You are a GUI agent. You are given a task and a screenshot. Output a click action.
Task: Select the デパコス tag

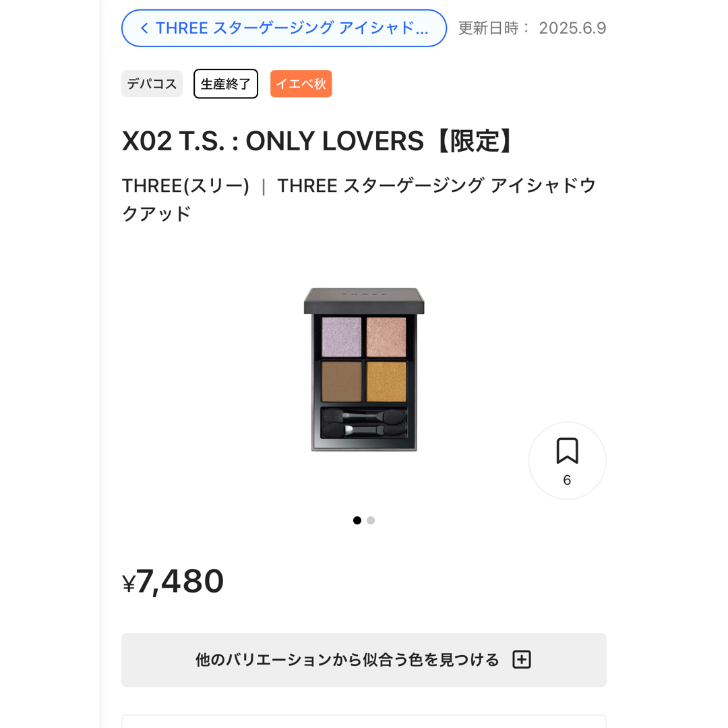152,84
